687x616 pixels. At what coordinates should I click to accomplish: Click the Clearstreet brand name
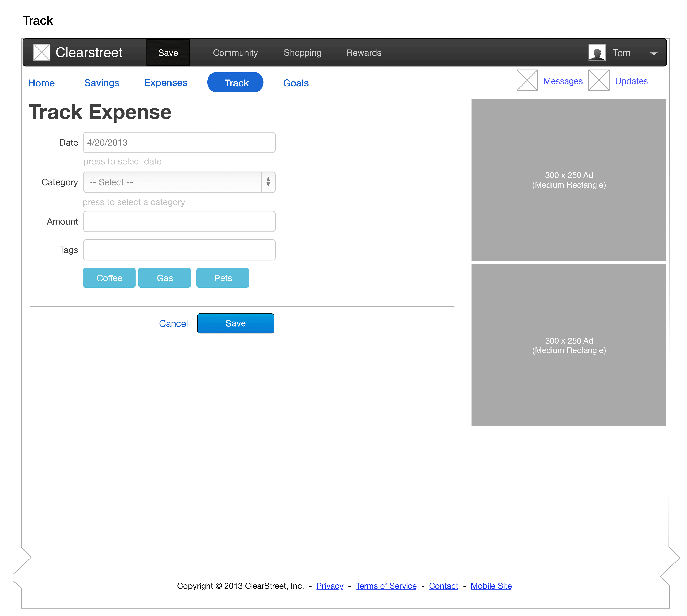coord(89,52)
